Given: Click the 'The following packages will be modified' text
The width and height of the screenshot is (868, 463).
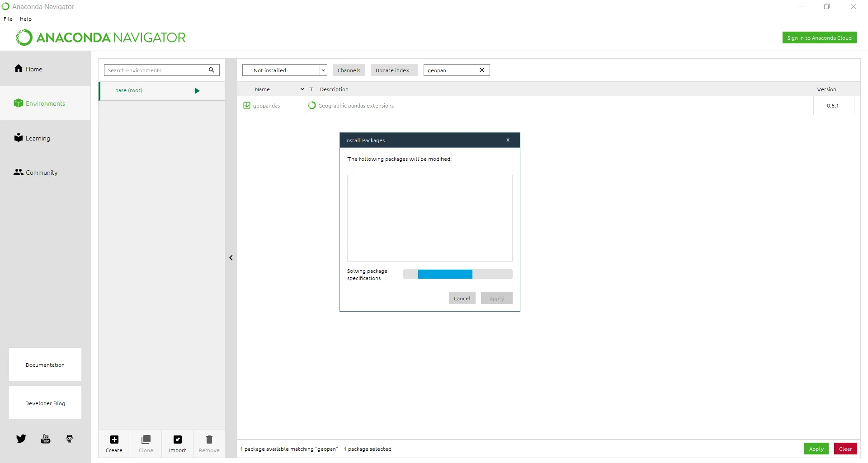Looking at the screenshot, I should click(400, 159).
